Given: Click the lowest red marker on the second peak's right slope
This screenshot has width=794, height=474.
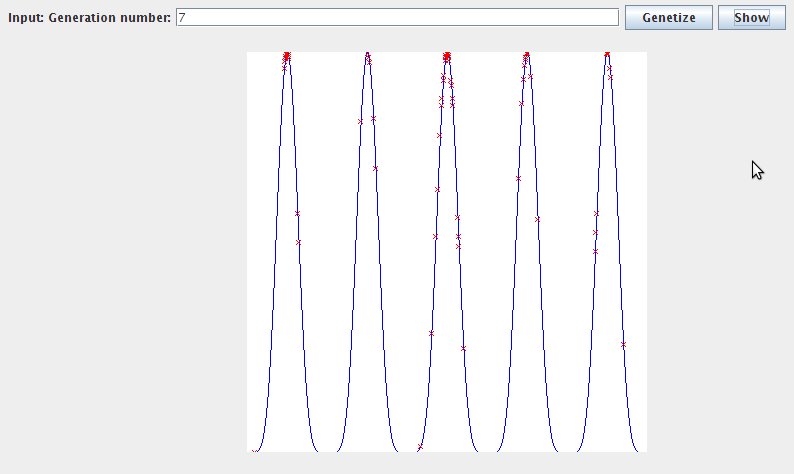Looking at the screenshot, I should pyautogui.click(x=375, y=168).
